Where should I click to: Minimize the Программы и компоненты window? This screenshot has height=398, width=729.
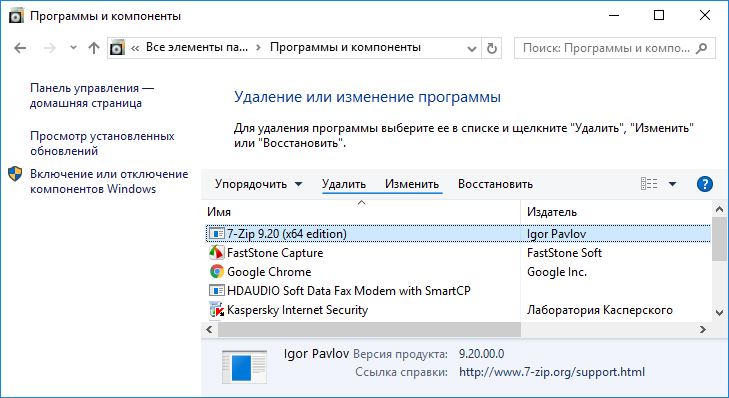tap(614, 15)
